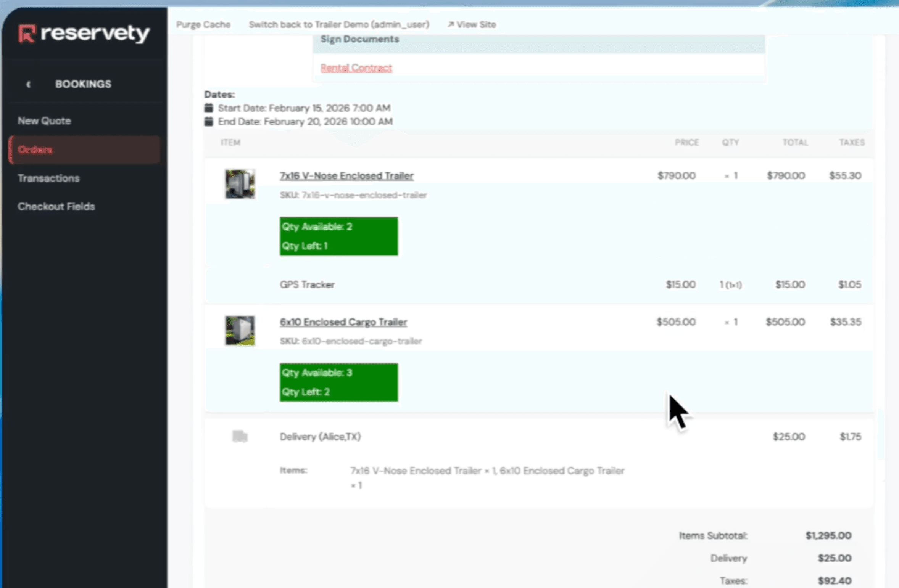Open the Rental Contract link

[356, 68]
